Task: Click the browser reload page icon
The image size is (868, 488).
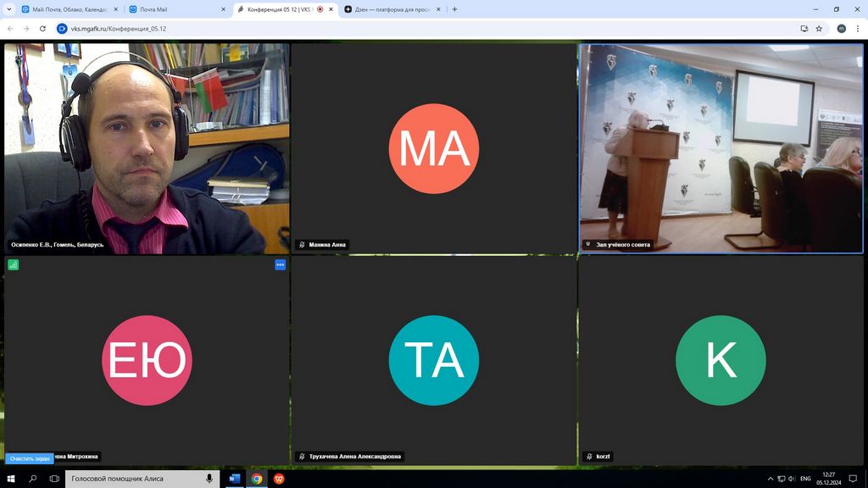Action: [x=42, y=28]
